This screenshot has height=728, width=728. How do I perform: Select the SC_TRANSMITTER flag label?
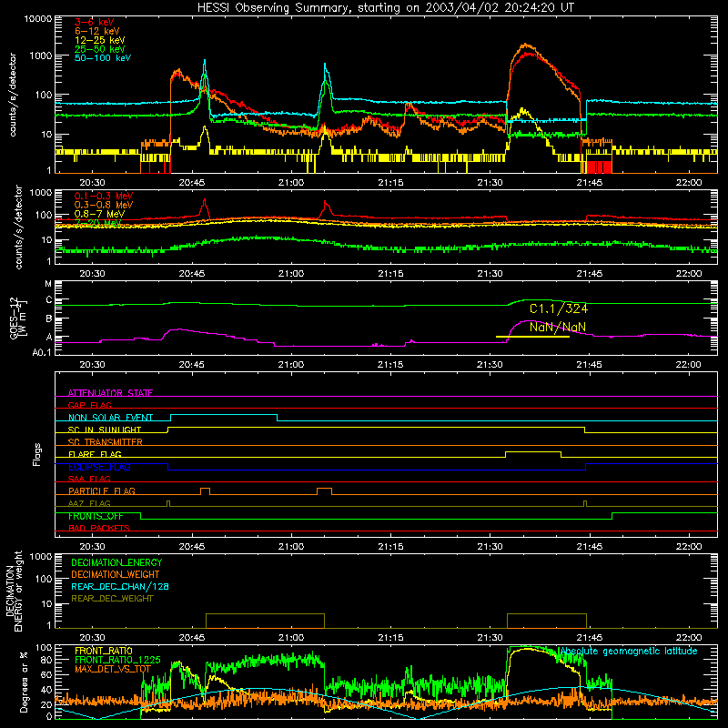106,442
